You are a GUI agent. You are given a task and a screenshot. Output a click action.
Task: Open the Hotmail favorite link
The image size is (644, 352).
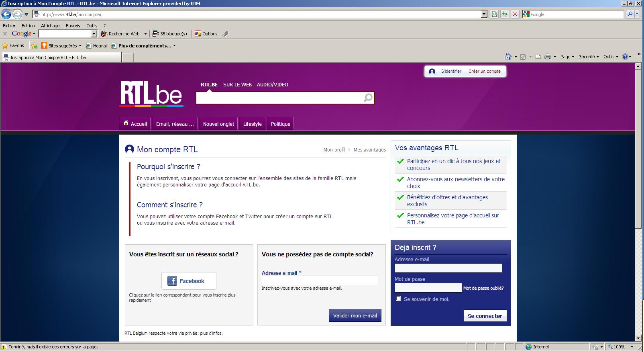click(x=97, y=46)
